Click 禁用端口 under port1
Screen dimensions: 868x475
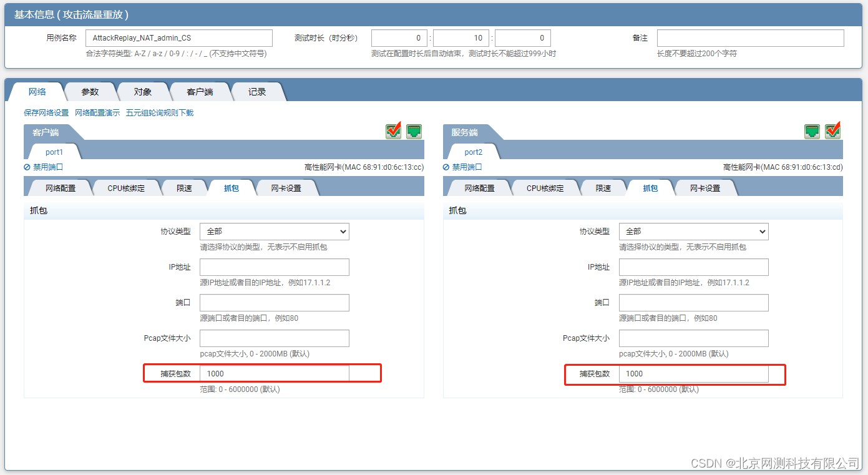click(x=44, y=167)
